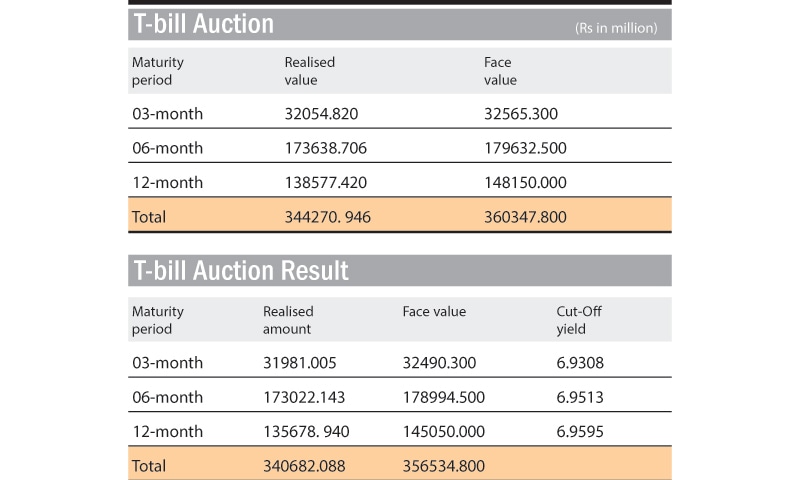Click the 6.9513 cut-off yield cell
Image resolution: width=800 pixels, height=480 pixels.
pos(580,397)
